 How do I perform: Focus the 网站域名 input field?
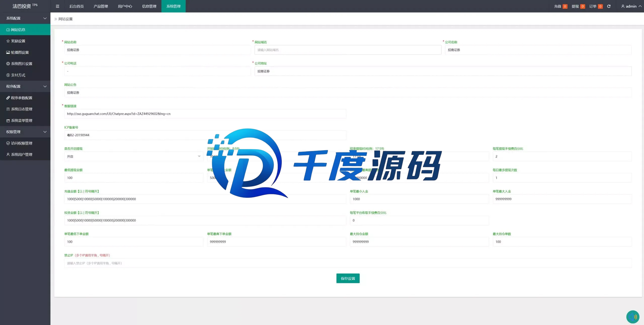[x=348, y=50]
